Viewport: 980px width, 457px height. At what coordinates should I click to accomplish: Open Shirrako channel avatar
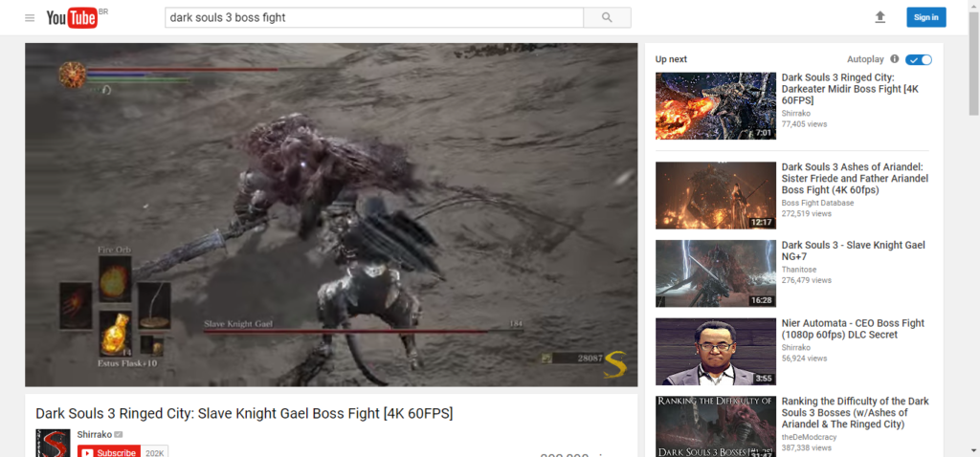click(x=53, y=445)
